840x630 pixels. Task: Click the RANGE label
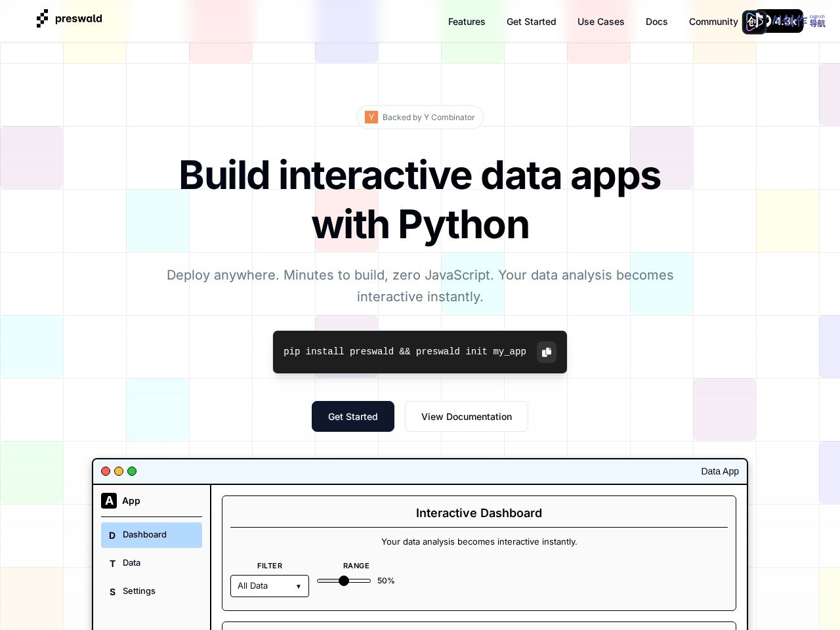click(356, 566)
